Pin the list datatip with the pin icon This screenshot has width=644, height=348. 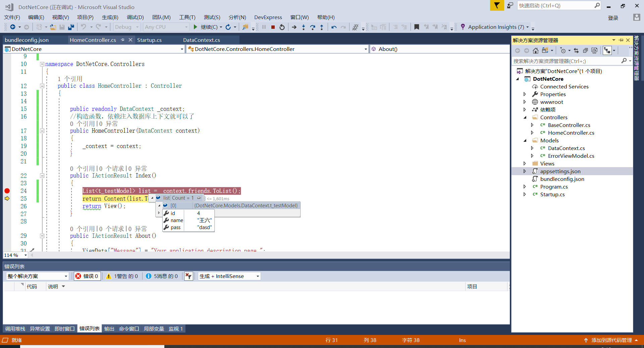199,198
